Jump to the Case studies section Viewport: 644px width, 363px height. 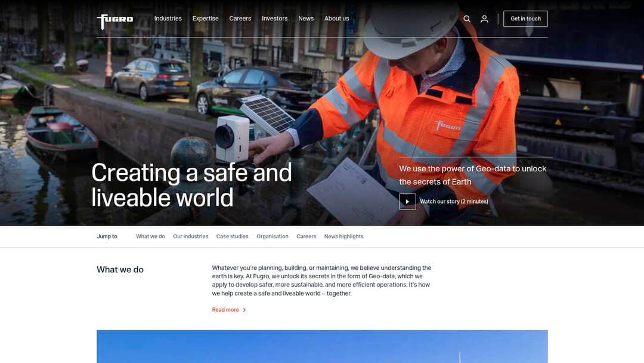click(232, 236)
